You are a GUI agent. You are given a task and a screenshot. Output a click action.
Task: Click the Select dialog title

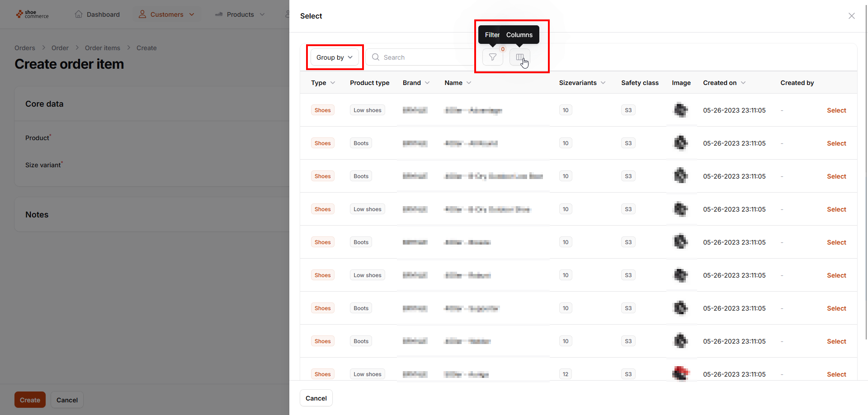pos(311,16)
